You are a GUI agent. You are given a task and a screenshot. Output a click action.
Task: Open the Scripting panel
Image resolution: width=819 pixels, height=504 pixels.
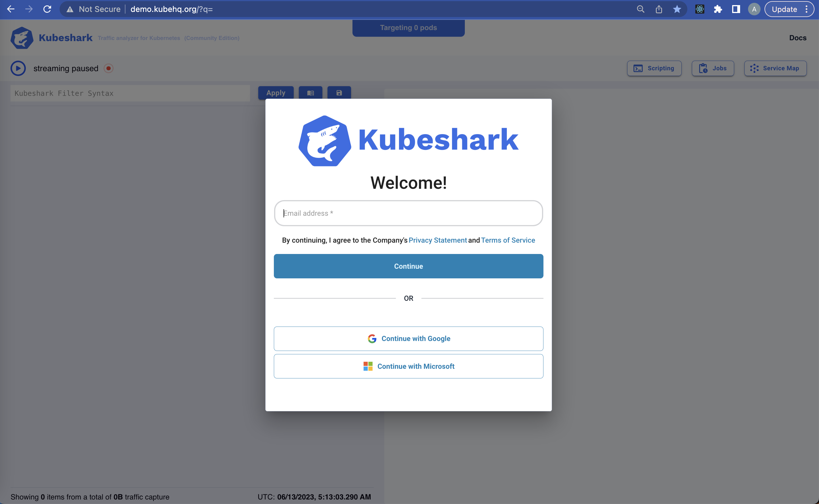point(654,68)
